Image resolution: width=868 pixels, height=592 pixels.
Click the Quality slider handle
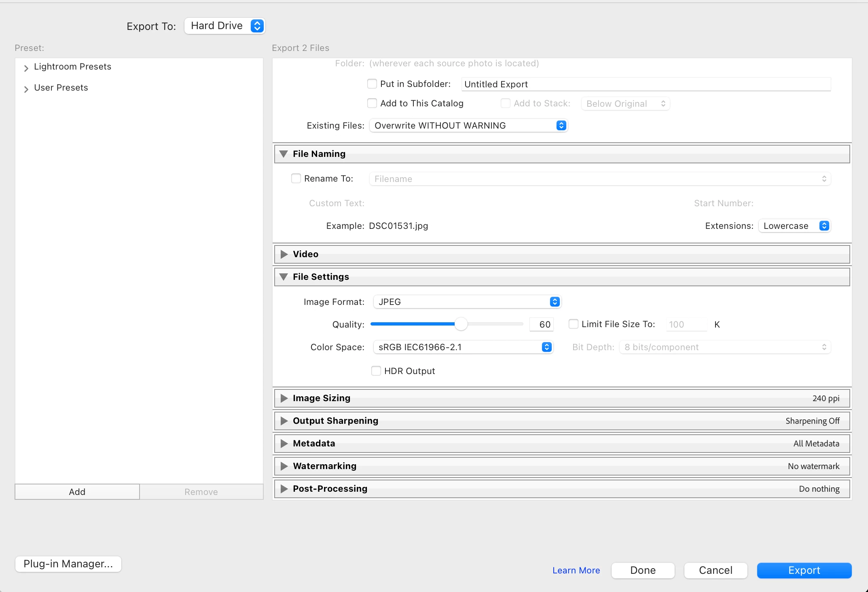pos(461,324)
